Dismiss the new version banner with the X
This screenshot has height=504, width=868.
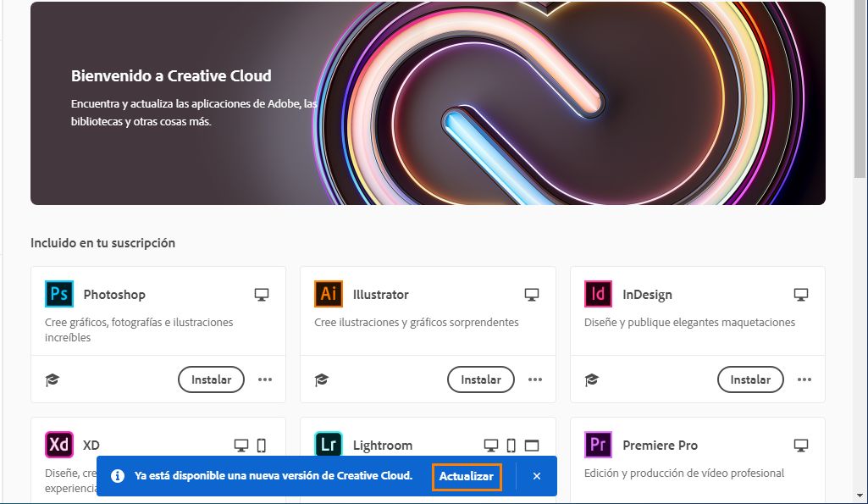point(536,476)
